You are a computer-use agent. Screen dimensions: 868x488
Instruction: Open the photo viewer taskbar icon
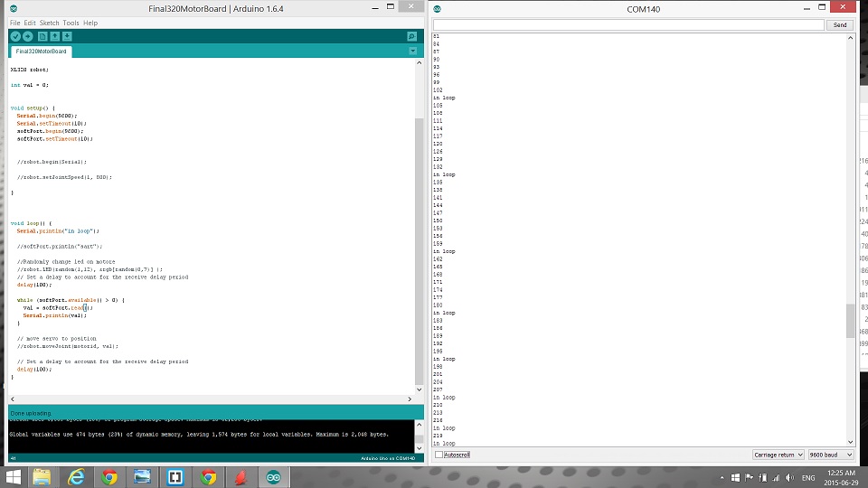point(142,477)
